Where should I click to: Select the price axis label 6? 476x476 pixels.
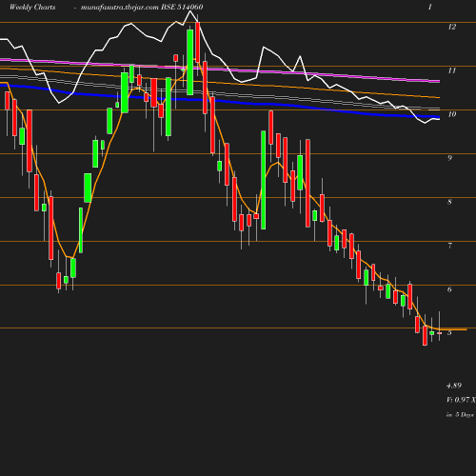tap(449, 289)
